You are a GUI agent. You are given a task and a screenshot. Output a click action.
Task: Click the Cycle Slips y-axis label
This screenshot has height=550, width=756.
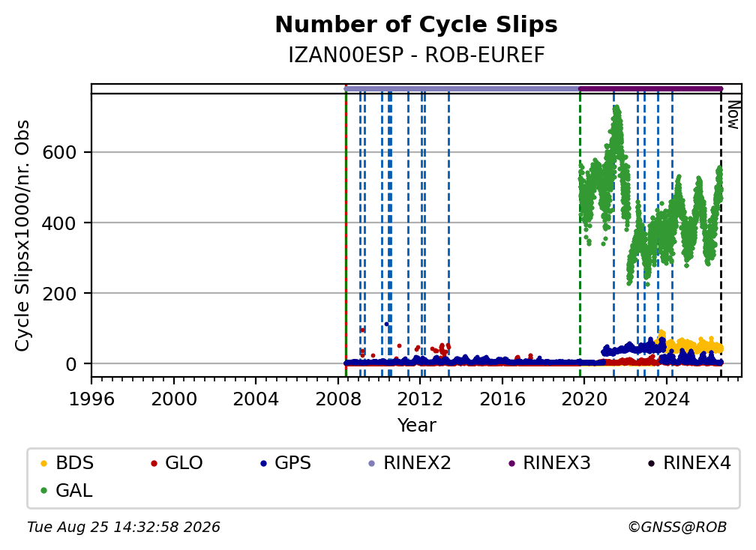(x=22, y=235)
